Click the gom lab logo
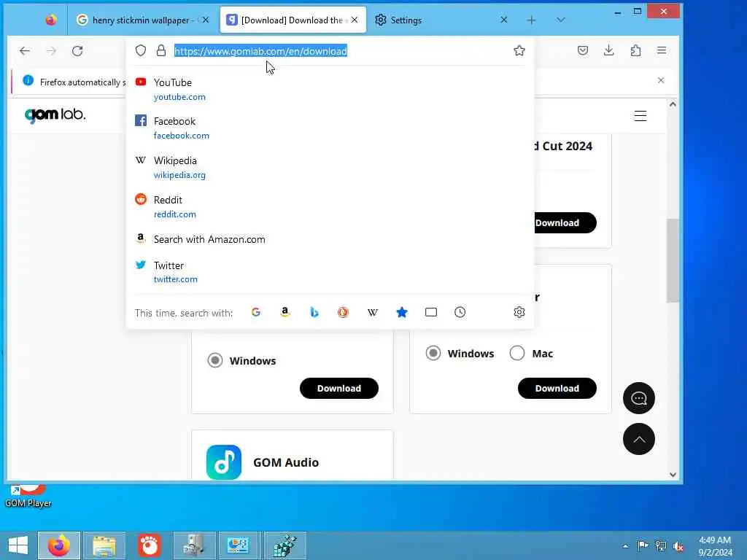The image size is (747, 560). 55,114
